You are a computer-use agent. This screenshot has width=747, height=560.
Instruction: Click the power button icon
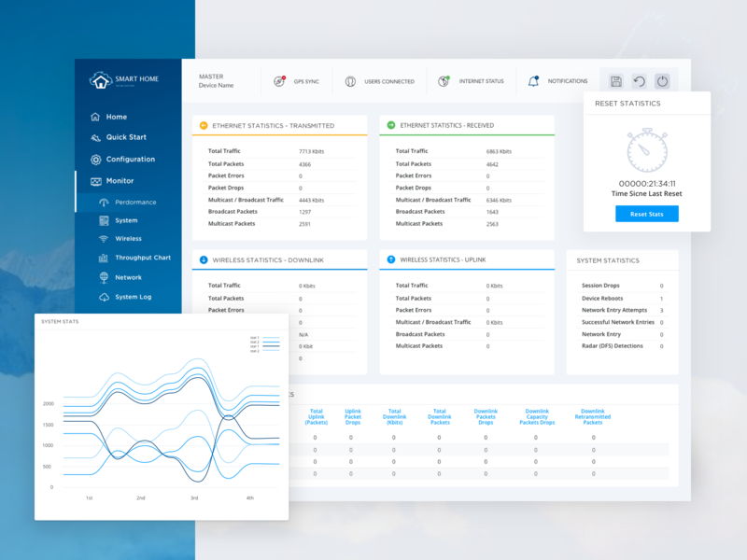tap(662, 81)
